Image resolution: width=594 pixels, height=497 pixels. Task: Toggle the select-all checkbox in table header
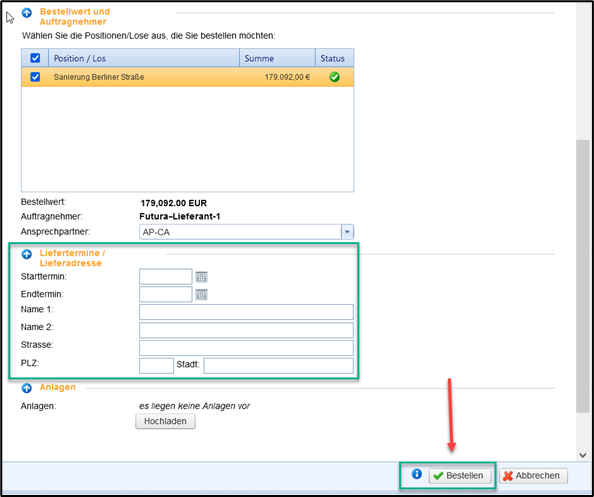tap(35, 58)
